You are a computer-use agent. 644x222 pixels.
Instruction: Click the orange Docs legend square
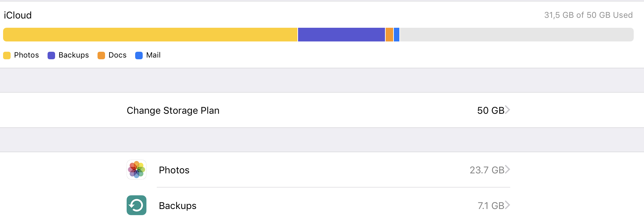coord(101,56)
